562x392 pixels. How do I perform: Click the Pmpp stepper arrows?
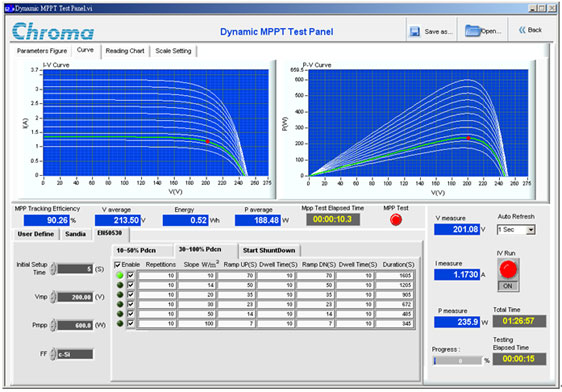pyautogui.click(x=53, y=325)
